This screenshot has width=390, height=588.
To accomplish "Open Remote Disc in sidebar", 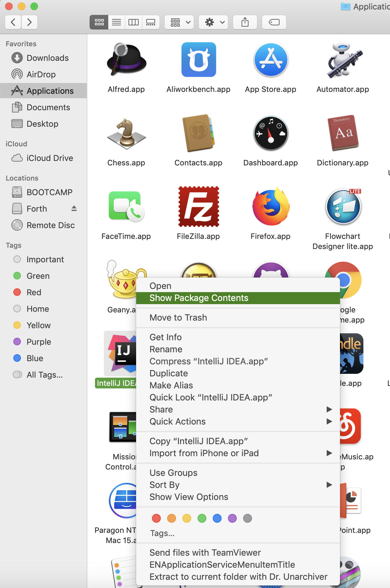I will click(43, 225).
